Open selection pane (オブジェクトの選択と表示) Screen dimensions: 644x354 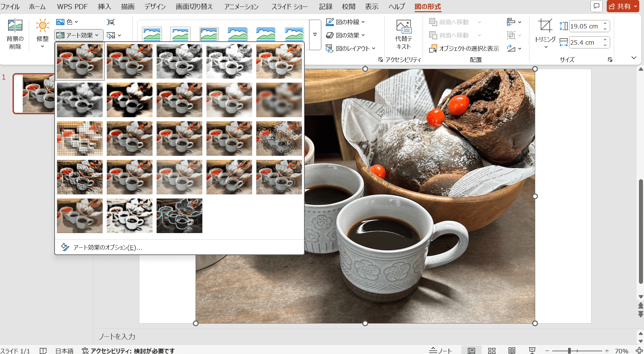(x=464, y=49)
